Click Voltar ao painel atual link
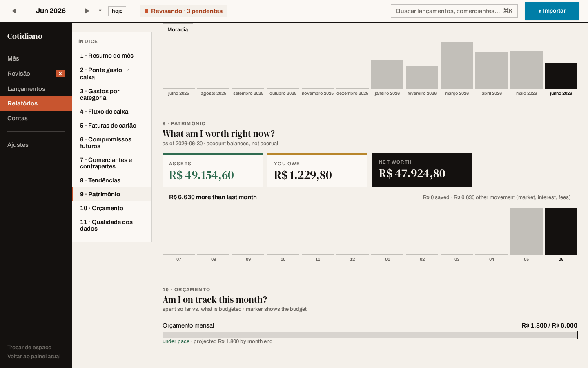This screenshot has width=588, height=368. 34,357
